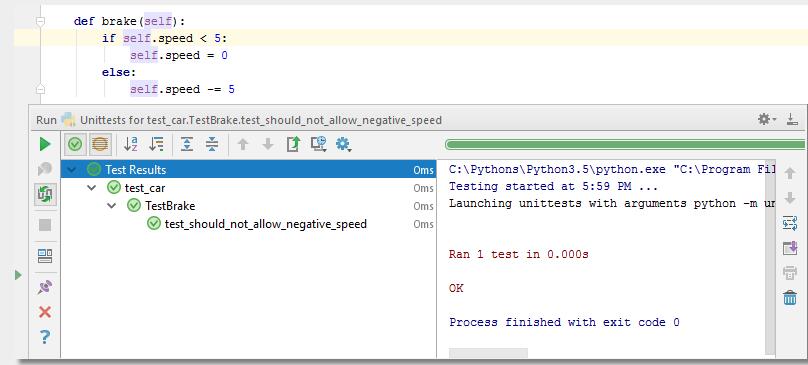The image size is (808, 365).
Task: Open test history clock icon
Action: pos(318,144)
